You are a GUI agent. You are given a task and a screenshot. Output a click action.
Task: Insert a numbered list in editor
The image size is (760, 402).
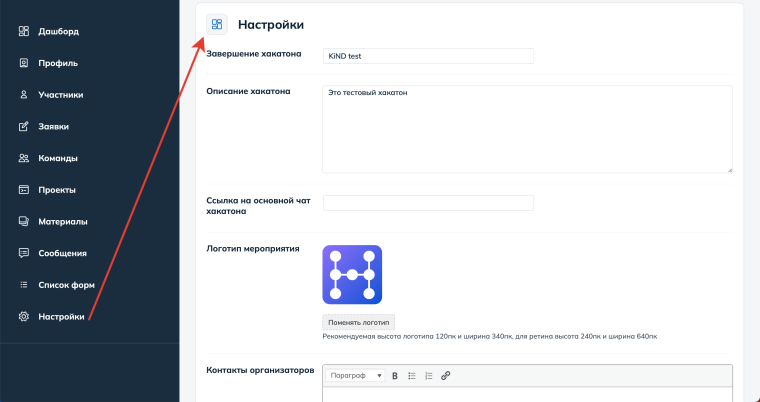click(x=429, y=376)
